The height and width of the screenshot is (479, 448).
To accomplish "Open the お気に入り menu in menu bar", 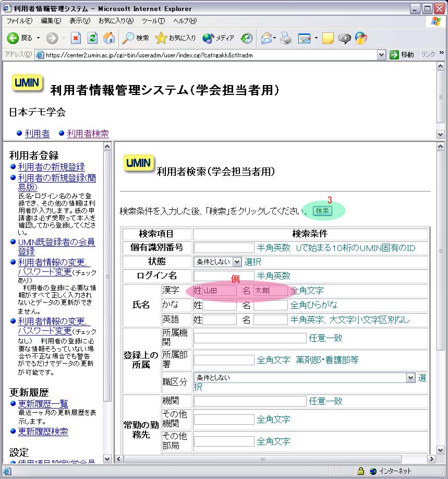I will (x=116, y=21).
